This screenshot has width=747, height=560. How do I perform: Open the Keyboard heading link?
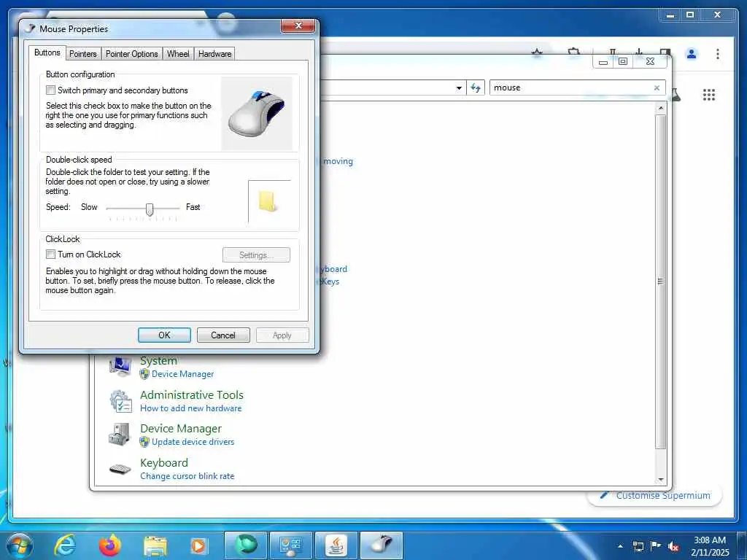point(164,462)
